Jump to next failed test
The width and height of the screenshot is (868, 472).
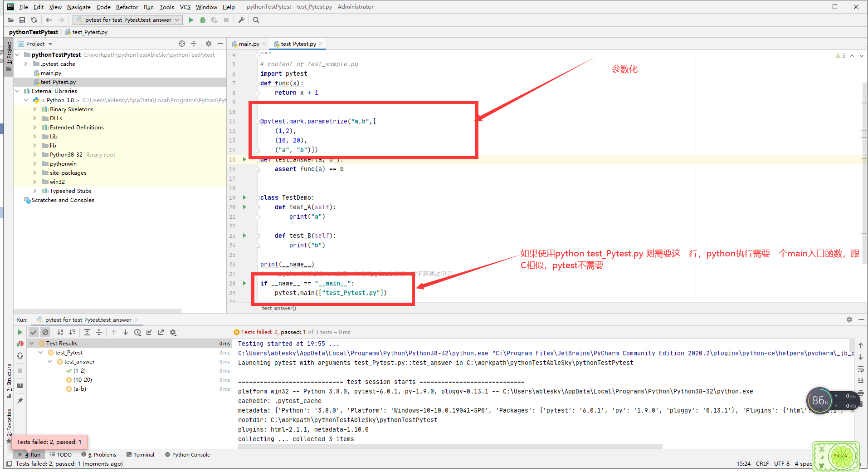[126, 332]
